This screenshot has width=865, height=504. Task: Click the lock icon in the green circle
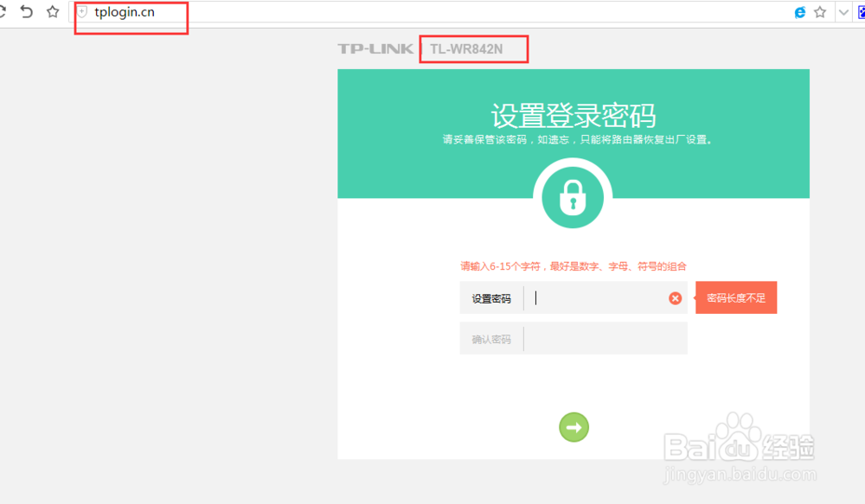click(573, 197)
